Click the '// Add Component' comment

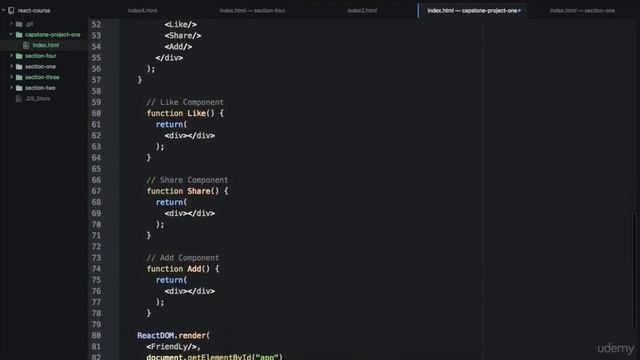point(182,258)
